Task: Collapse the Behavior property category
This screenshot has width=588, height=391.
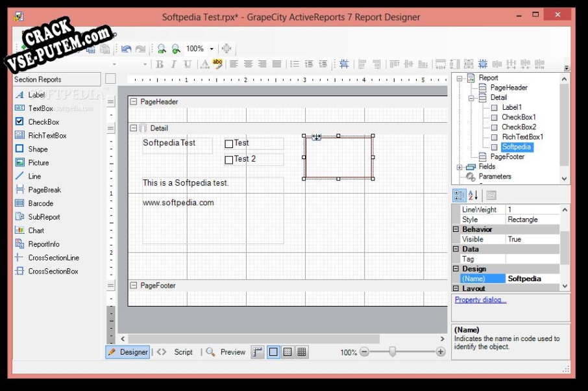Action: tap(456, 229)
